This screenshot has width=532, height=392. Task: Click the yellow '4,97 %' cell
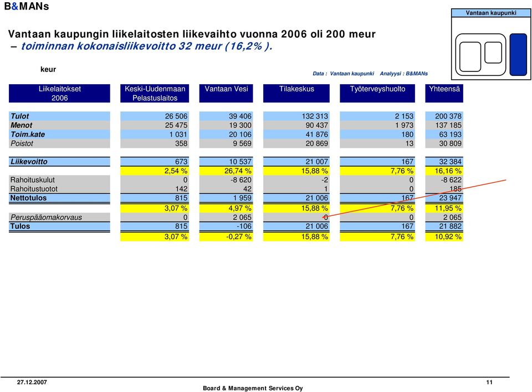tap(226, 208)
